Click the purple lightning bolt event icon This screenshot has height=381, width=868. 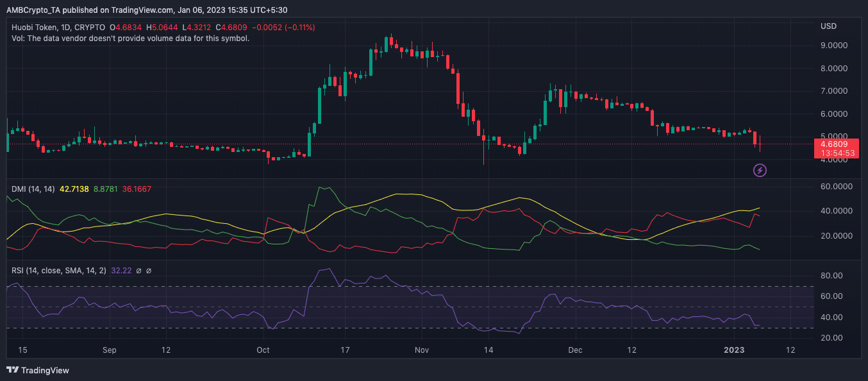tap(760, 170)
